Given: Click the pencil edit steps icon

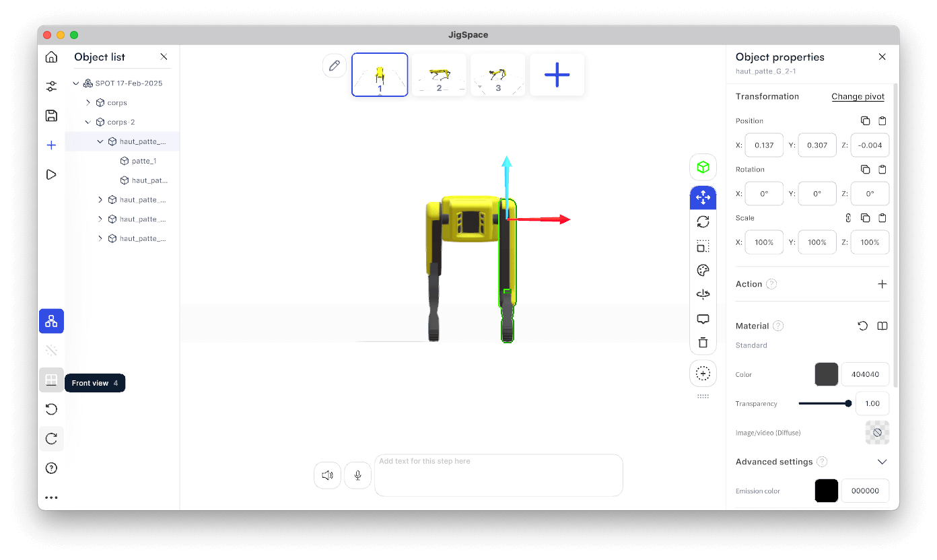Looking at the screenshot, I should (334, 65).
